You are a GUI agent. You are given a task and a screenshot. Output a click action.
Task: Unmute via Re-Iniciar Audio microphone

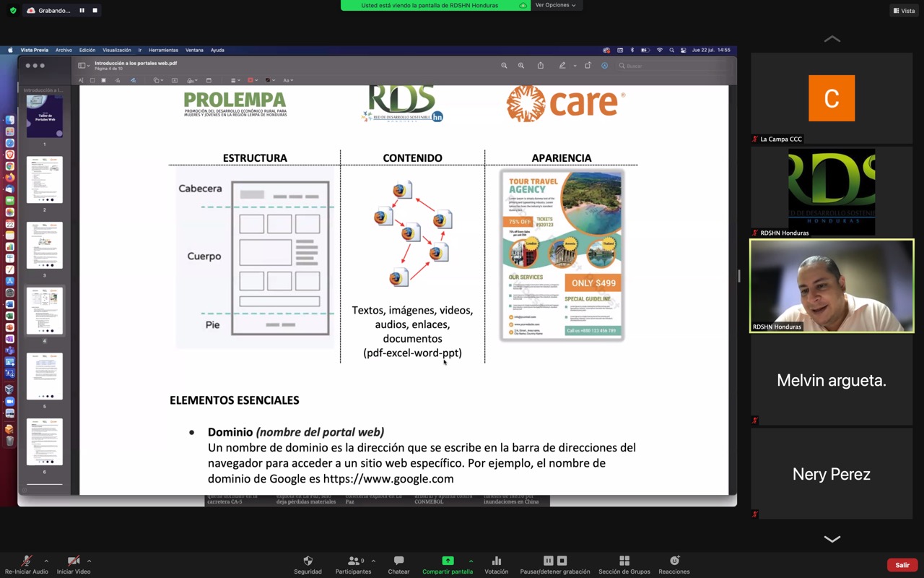[x=26, y=561]
